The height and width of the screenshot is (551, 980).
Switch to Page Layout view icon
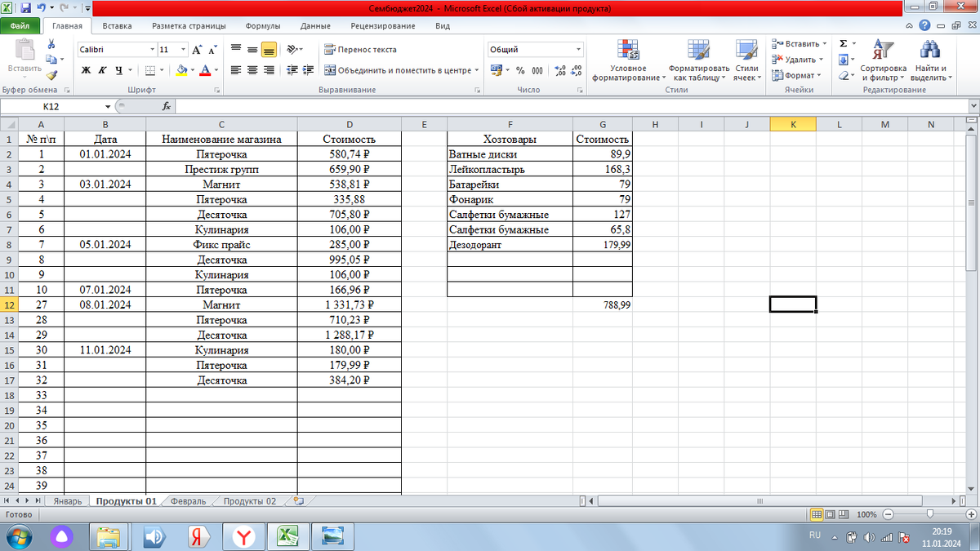[831, 515]
